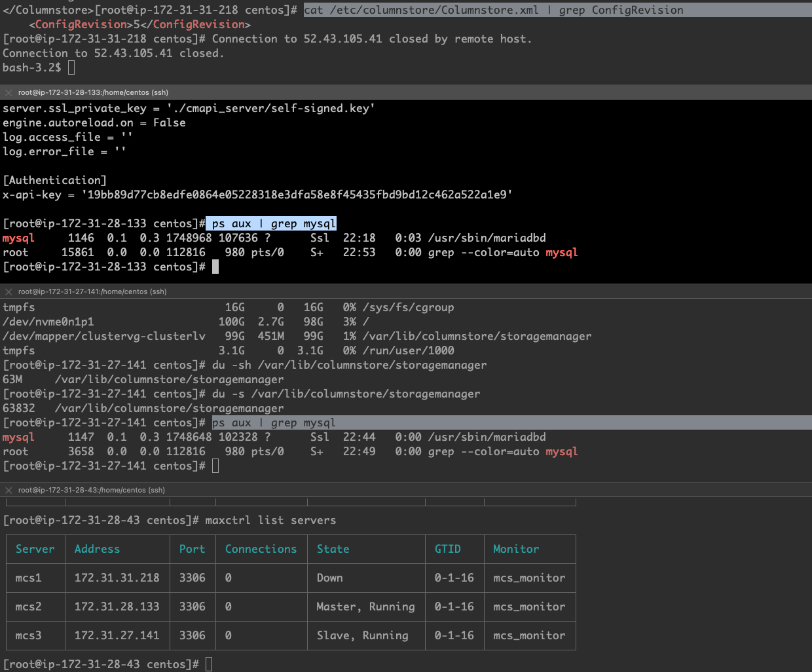Click the mcs3 address 172.31.27.141 cell
812x672 pixels.
click(x=117, y=635)
